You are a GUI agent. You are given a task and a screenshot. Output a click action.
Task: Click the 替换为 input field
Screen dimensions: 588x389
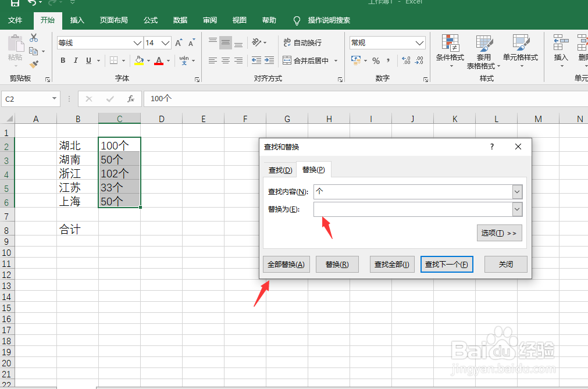pos(413,209)
